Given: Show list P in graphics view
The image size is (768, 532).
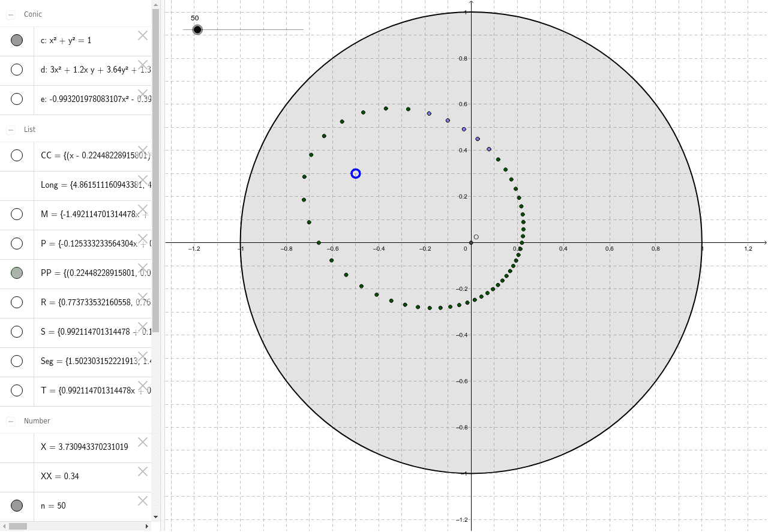Looking at the screenshot, I should click(x=17, y=244).
